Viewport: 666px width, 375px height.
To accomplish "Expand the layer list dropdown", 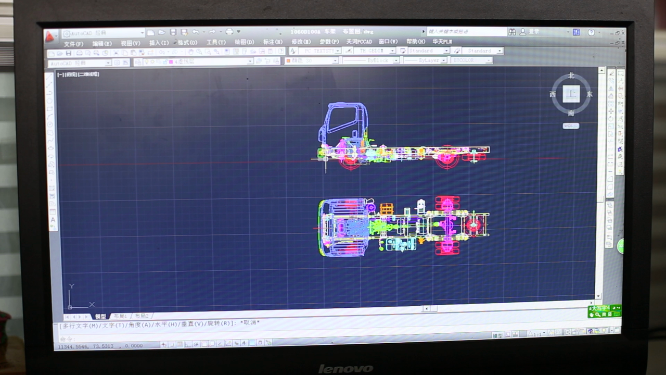I will point(250,62).
